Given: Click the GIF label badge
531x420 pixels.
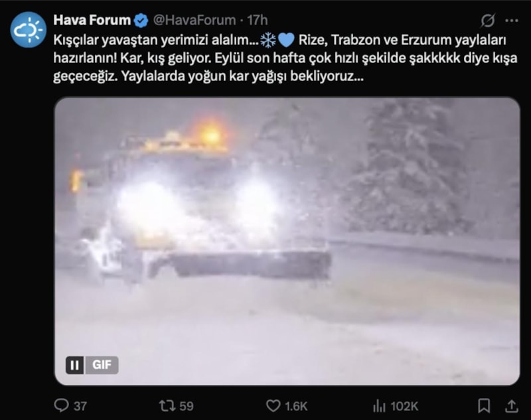Looking at the screenshot, I should (102, 365).
